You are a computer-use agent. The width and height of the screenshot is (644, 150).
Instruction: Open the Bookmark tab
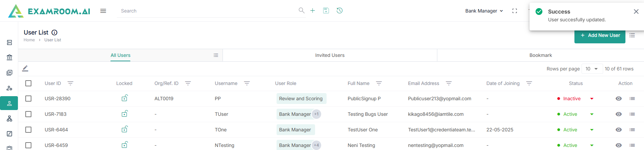click(x=540, y=55)
